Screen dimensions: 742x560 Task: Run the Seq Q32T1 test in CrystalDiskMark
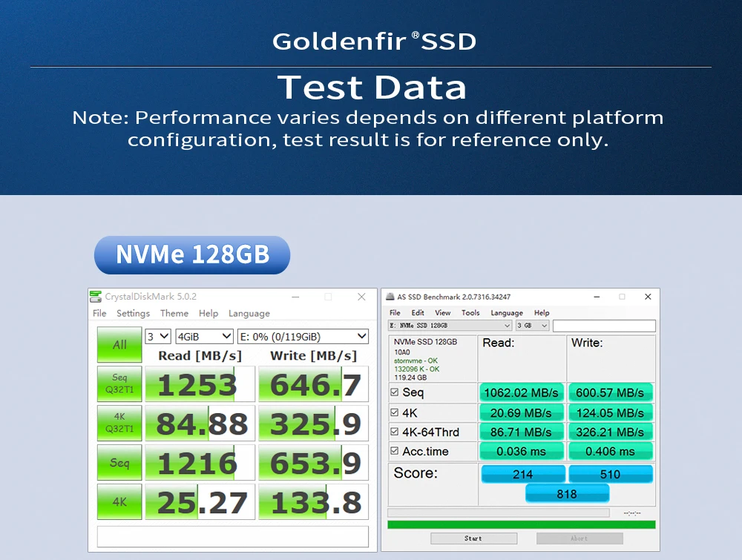pos(119,383)
